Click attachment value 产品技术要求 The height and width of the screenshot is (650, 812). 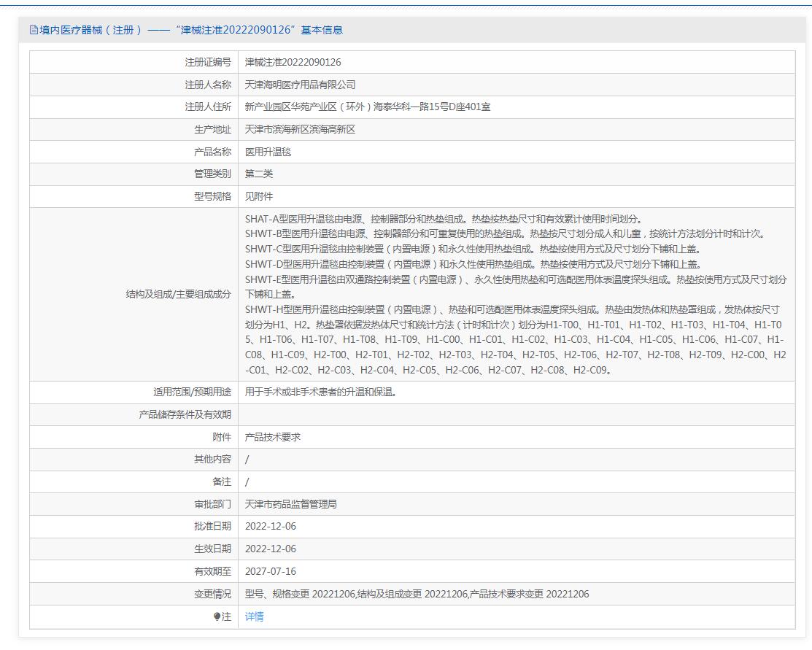(x=272, y=437)
